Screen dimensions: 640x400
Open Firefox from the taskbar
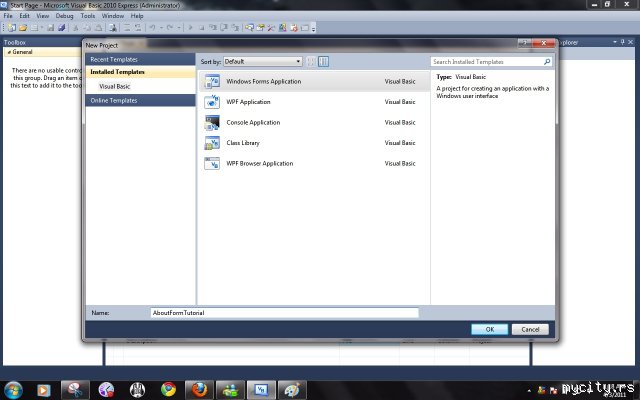click(199, 390)
